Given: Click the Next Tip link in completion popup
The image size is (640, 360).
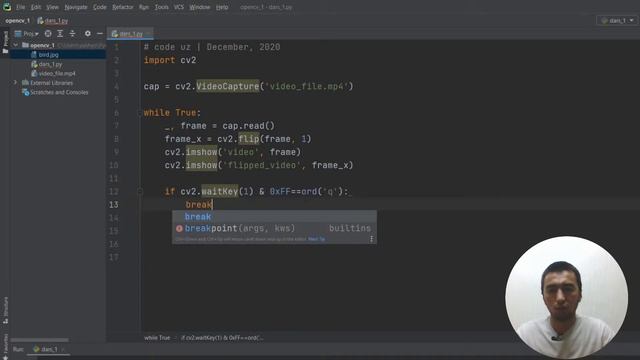Looking at the screenshot, I should (x=316, y=239).
